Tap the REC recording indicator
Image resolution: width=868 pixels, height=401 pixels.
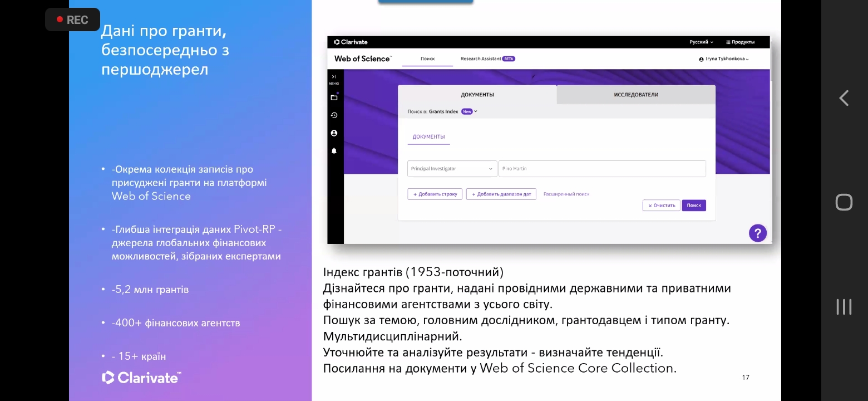tap(72, 19)
